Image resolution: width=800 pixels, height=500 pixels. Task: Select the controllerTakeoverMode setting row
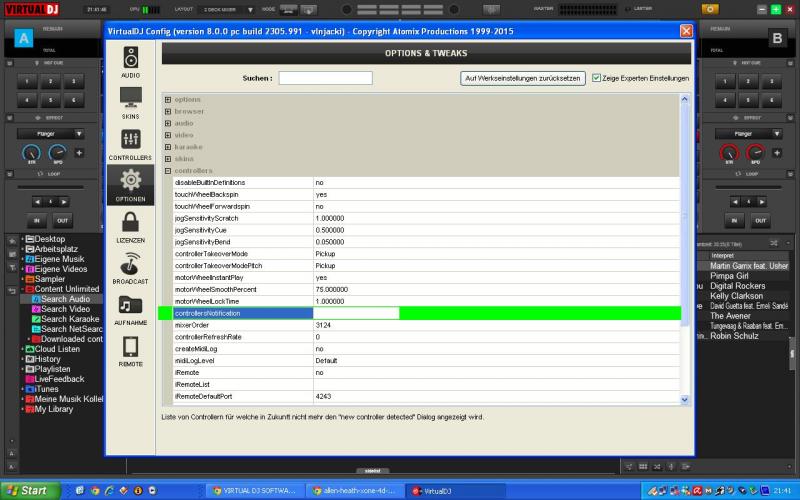pyautogui.click(x=427, y=254)
